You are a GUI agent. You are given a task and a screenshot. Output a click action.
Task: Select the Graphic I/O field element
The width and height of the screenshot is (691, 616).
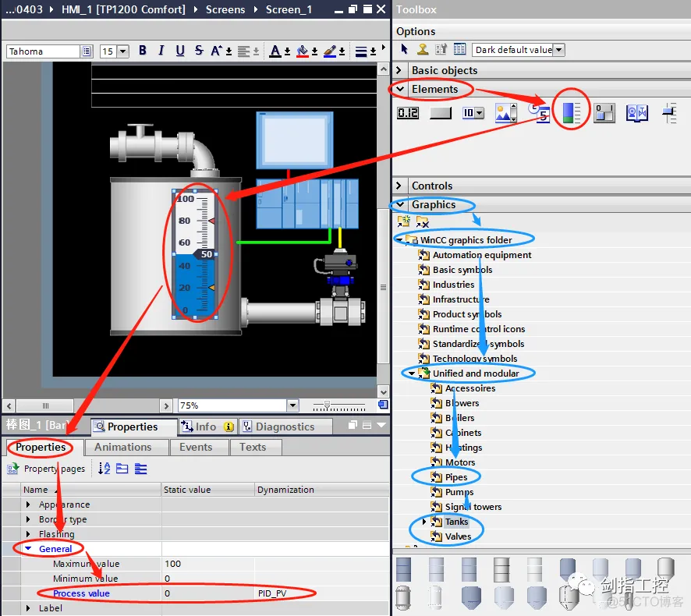tap(506, 113)
